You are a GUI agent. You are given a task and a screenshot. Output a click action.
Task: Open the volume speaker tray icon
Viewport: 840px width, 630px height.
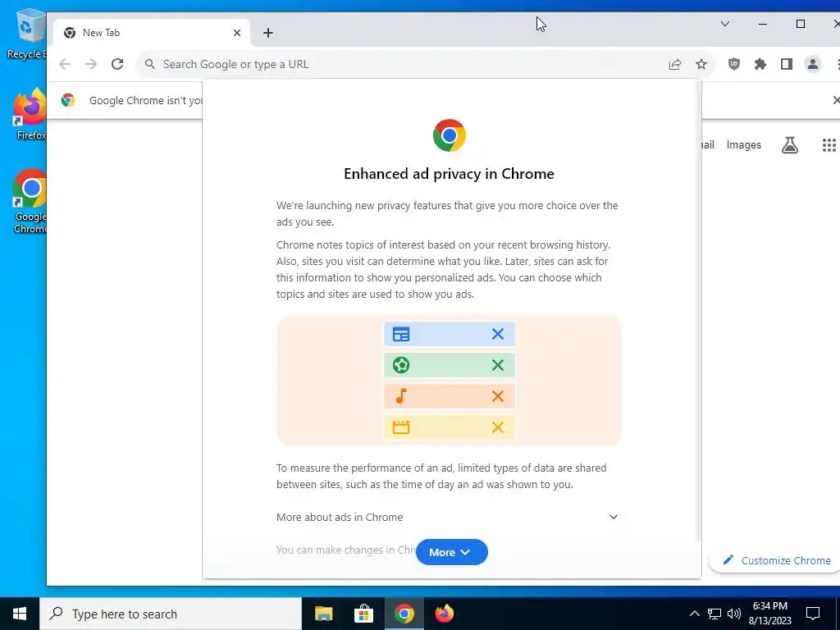[x=734, y=614]
